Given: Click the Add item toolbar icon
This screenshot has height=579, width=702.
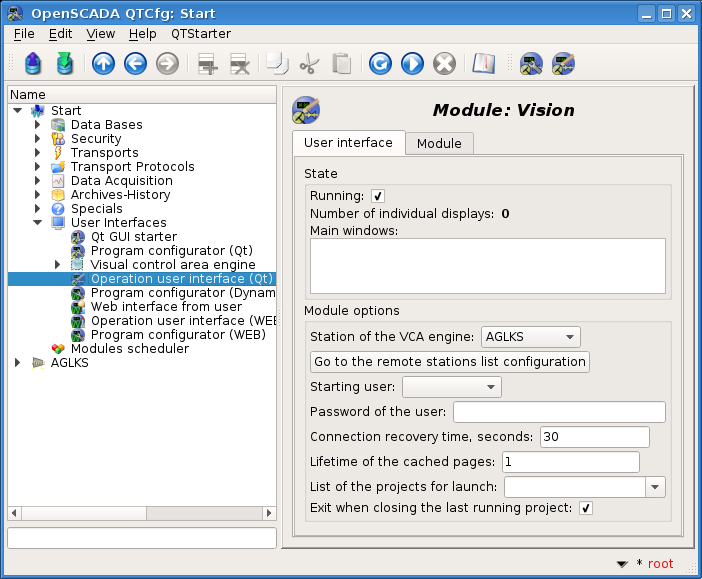Looking at the screenshot, I should [208, 64].
